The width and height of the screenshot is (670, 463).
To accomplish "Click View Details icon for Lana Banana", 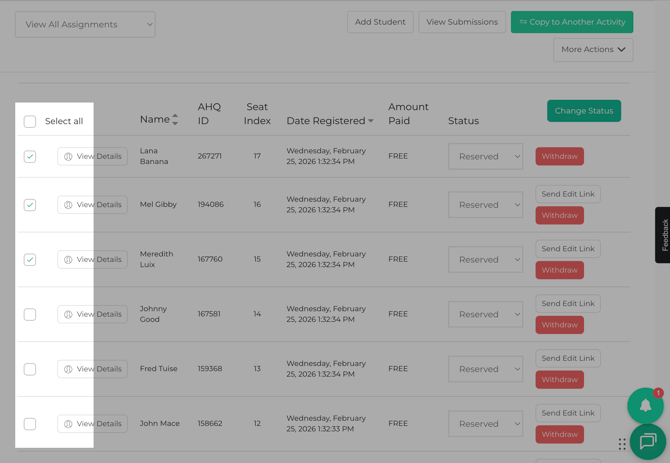I will (x=68, y=157).
